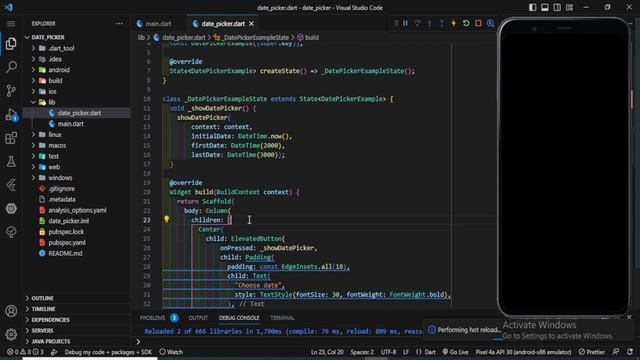Open the Manage settings gear
The width and height of the screenshot is (640, 360).
pyautogui.click(x=11, y=334)
